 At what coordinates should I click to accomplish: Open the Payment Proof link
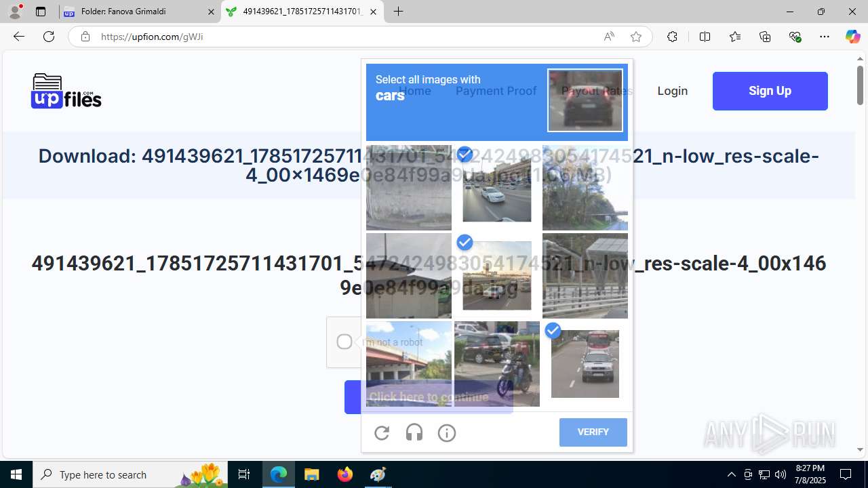(496, 91)
